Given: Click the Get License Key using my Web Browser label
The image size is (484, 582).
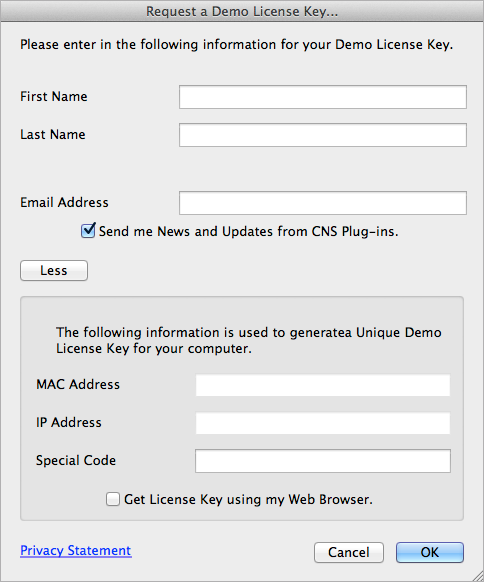Looking at the screenshot, I should tap(248, 500).
